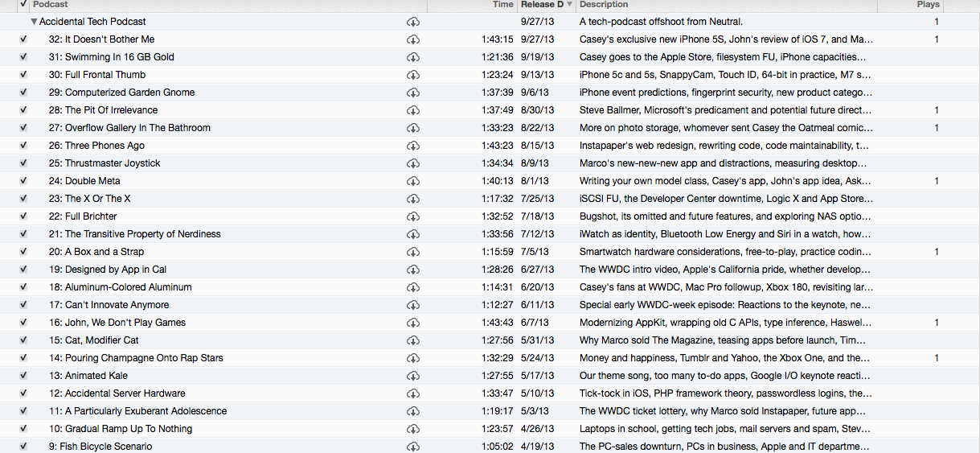The image size is (980, 453).
Task: Download the Animated Kale episode
Action: coord(413,376)
